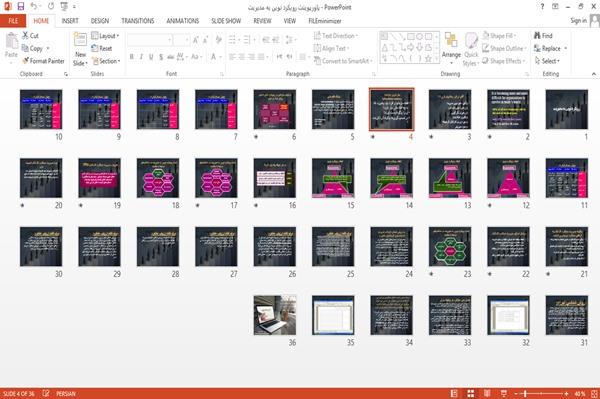Toggle Italic formatting

click(141, 57)
